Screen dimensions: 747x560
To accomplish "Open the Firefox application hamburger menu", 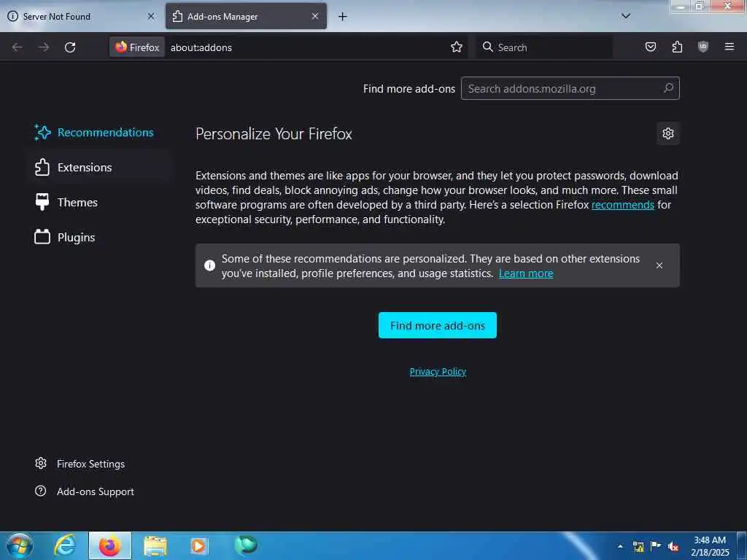I will [729, 47].
